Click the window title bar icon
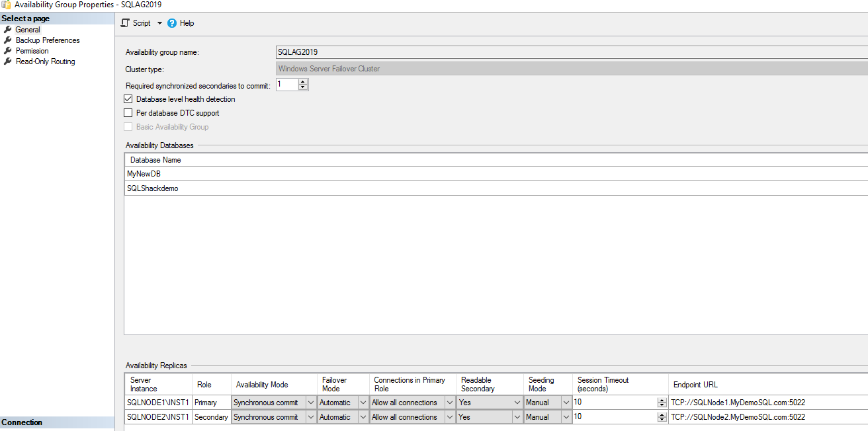Screen dimensions: 868x431 (x=6, y=5)
